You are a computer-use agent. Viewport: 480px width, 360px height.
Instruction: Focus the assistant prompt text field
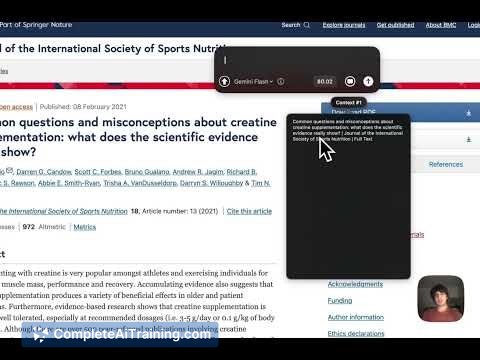pyautogui.click(x=297, y=60)
